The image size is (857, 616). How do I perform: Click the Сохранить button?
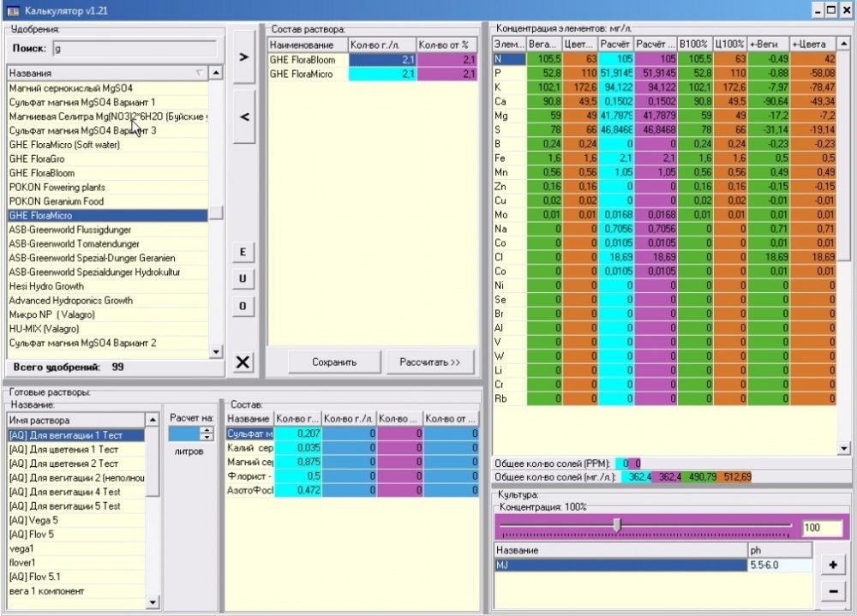pyautogui.click(x=334, y=362)
